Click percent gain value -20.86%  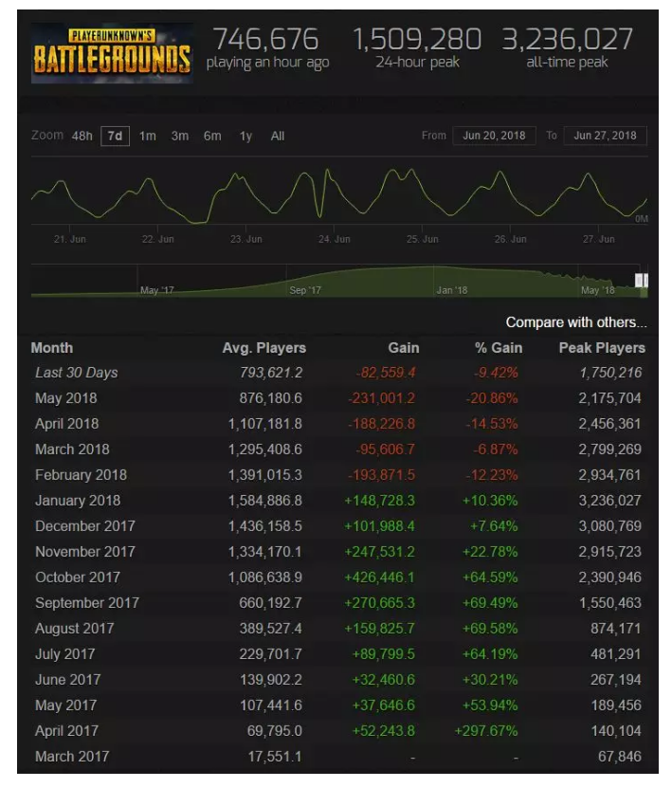492,398
